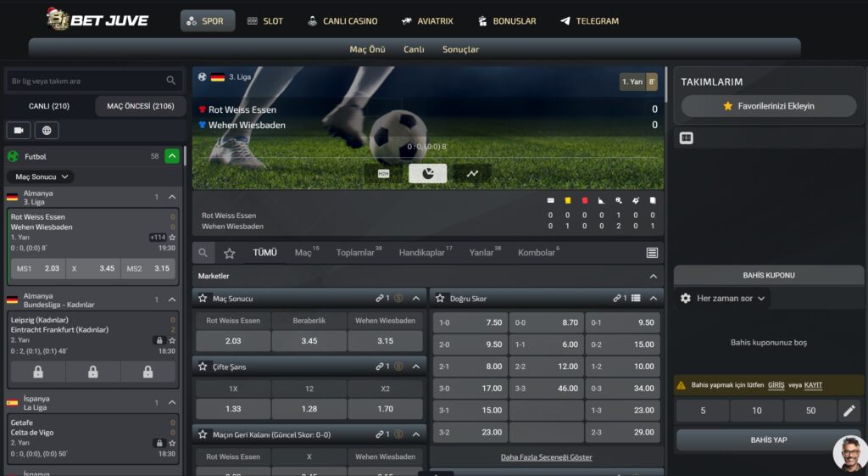Click the magnifier icon in the markets tab bar
The image size is (868, 476).
pos(203,253)
